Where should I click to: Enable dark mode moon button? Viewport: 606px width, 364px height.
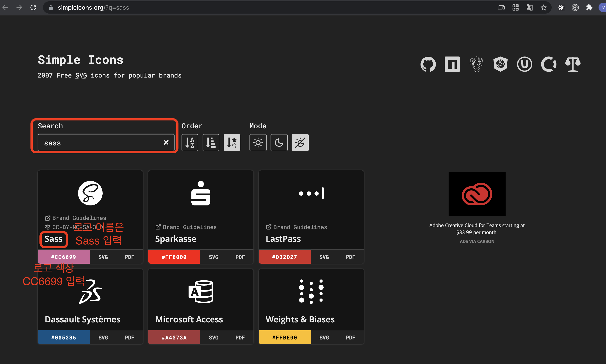pyautogui.click(x=279, y=143)
